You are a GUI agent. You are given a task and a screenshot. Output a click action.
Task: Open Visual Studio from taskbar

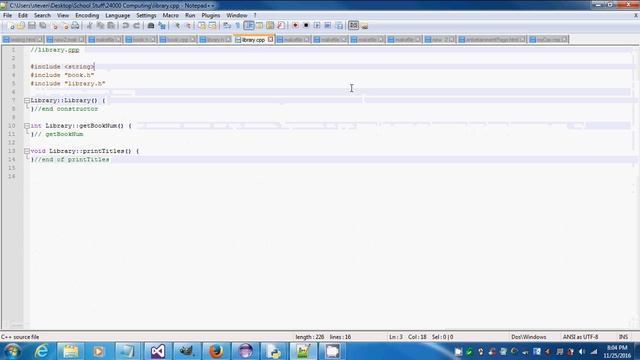158,351
